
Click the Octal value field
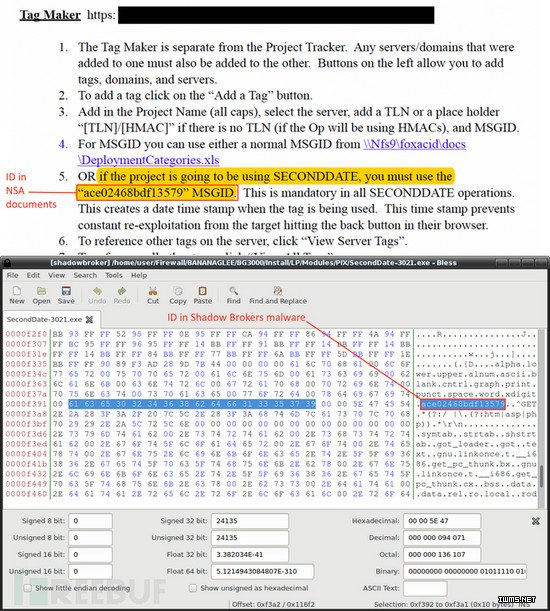click(442, 554)
